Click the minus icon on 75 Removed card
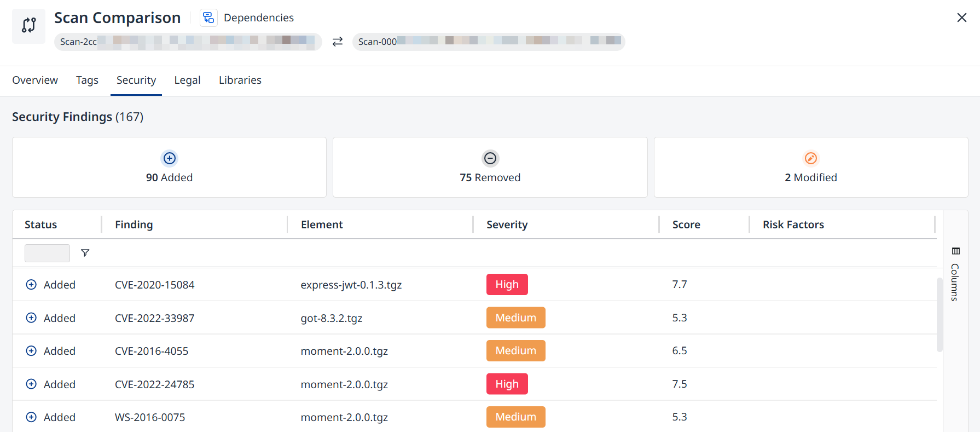980x432 pixels. coord(490,158)
